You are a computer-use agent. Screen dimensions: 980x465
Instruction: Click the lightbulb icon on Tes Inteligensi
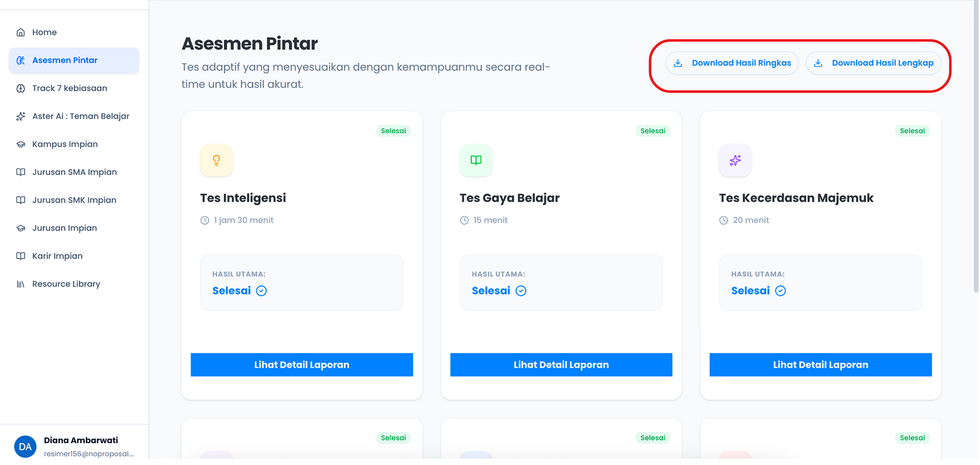pos(216,161)
